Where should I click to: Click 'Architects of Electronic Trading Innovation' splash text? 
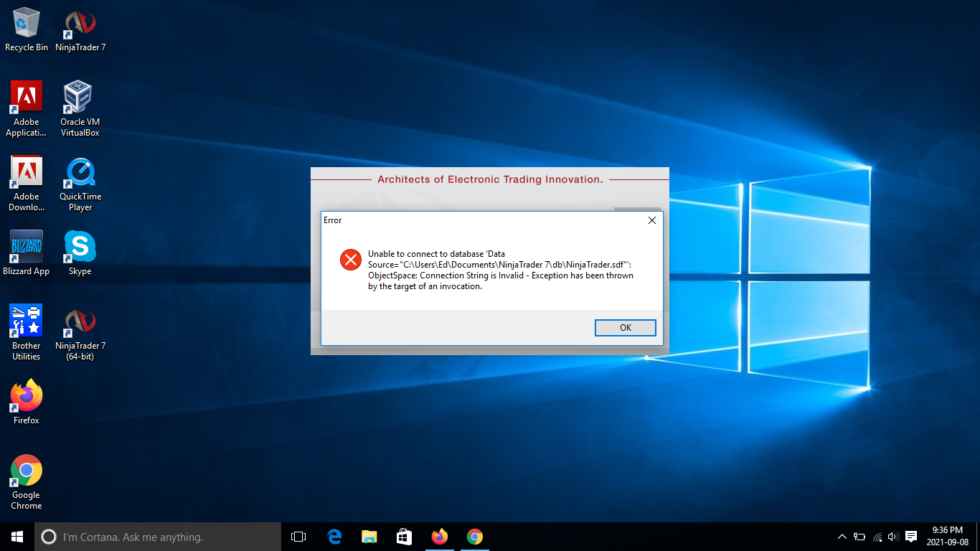[490, 179]
